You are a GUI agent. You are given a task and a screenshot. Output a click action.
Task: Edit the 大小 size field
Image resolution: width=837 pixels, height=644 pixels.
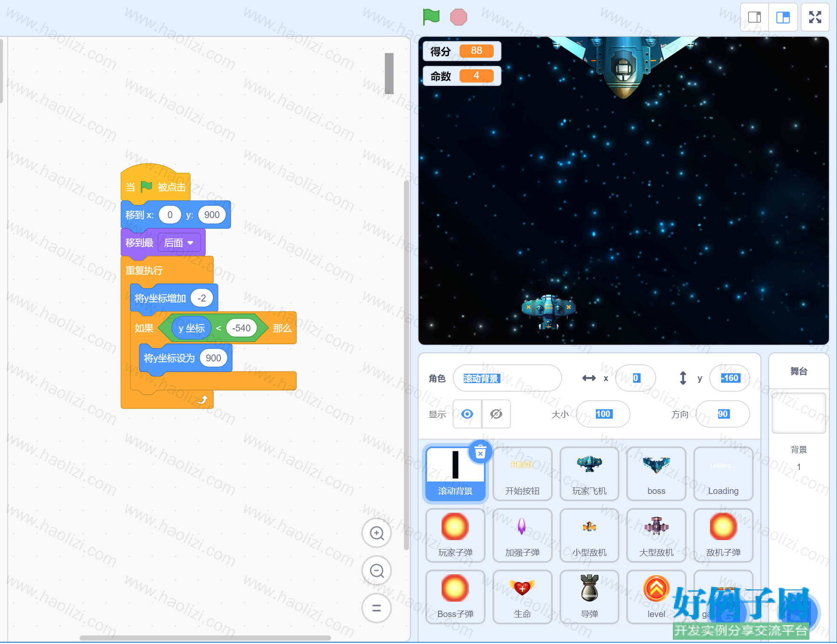click(x=603, y=414)
